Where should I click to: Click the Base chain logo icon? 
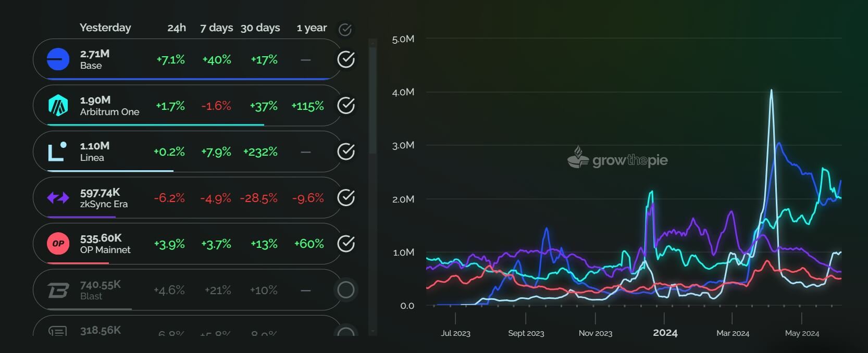(58, 59)
